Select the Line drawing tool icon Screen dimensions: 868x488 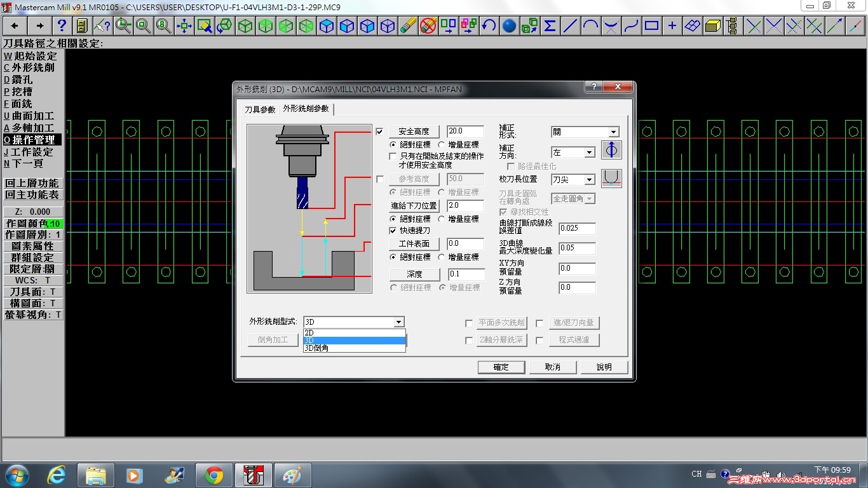click(571, 26)
